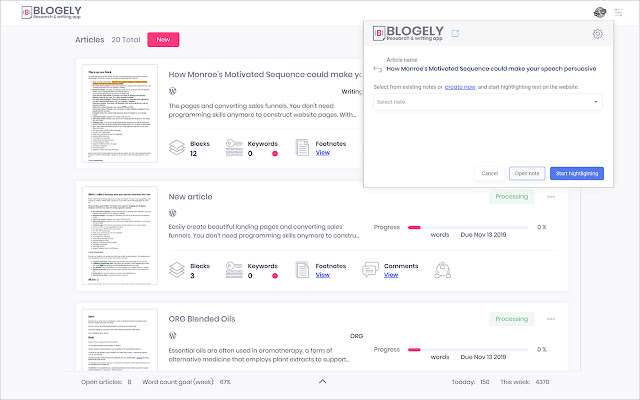Expand the bottom stats bar chevron
Screen dimensions: 640x400
322,381
